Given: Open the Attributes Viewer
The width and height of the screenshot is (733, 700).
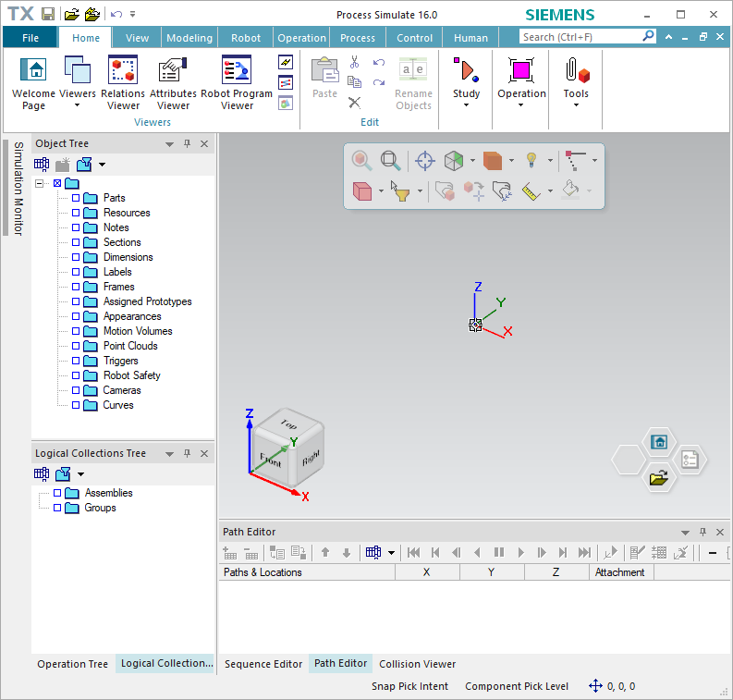Looking at the screenshot, I should 173,82.
